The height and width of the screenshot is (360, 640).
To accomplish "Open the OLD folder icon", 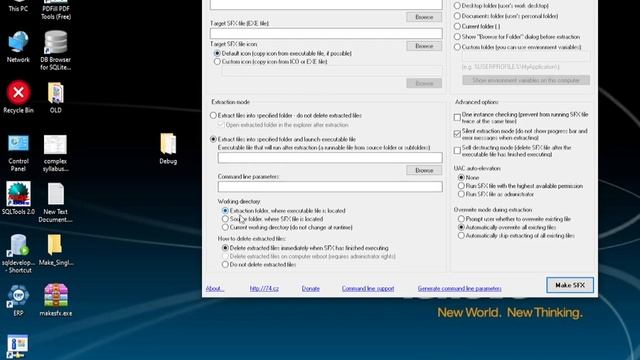I will pos(56,97).
